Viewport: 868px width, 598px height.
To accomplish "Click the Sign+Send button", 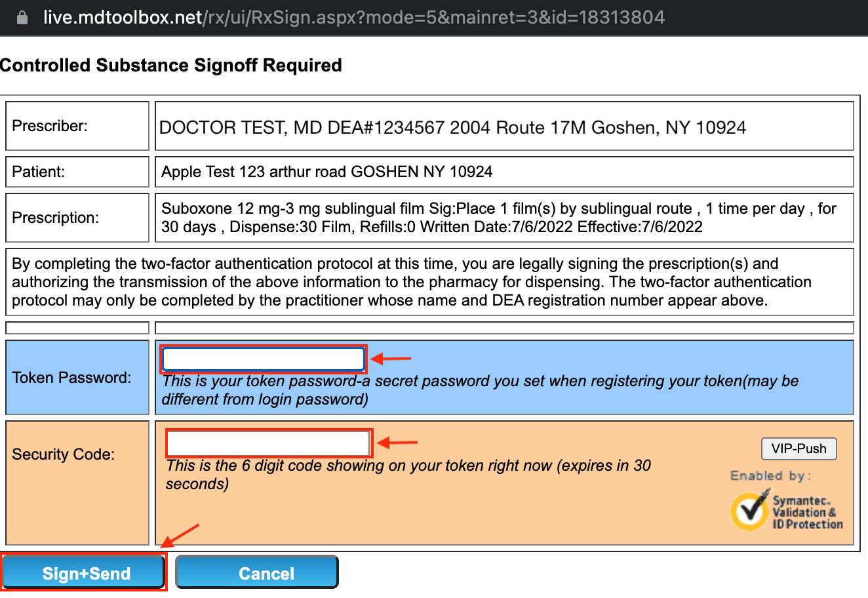I will tap(85, 573).
